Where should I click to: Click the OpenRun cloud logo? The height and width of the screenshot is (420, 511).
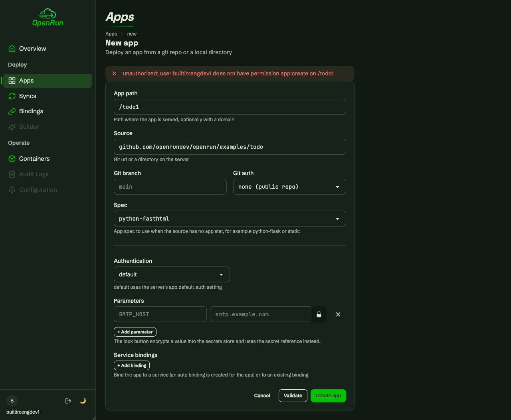[x=48, y=18]
